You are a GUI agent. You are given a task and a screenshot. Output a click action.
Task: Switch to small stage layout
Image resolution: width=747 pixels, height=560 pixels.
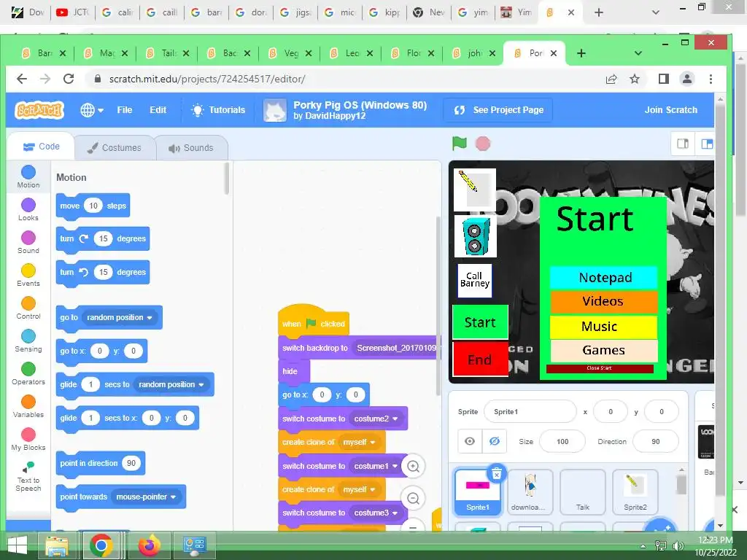pyautogui.click(x=683, y=144)
